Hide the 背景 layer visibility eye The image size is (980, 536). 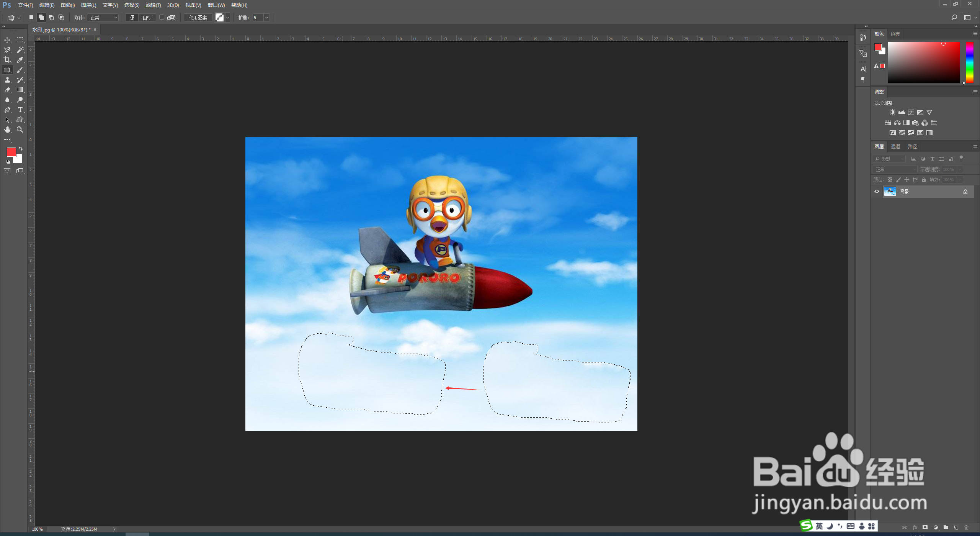tap(877, 192)
